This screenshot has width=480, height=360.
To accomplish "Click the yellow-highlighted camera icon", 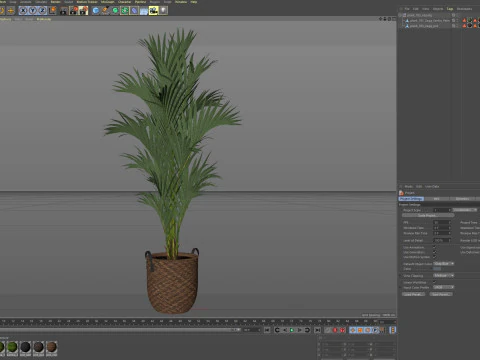I will point(153,11).
